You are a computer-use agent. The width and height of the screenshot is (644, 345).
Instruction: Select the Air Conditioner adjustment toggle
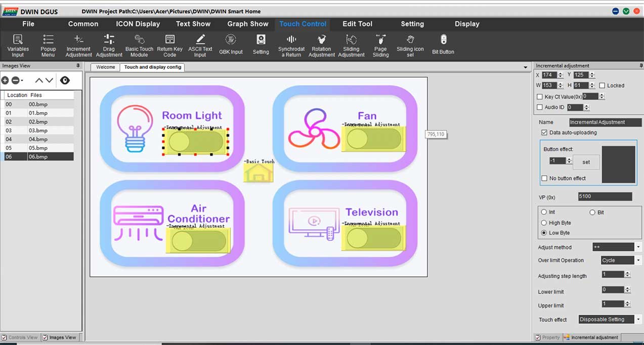pyautogui.click(x=198, y=241)
